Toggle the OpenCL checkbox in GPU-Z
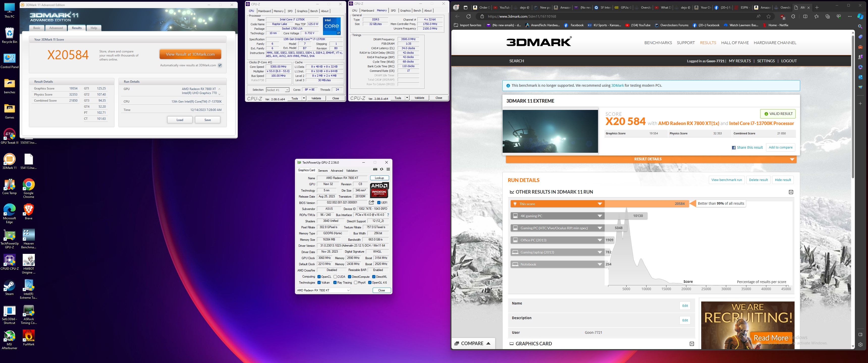 (x=319, y=277)
